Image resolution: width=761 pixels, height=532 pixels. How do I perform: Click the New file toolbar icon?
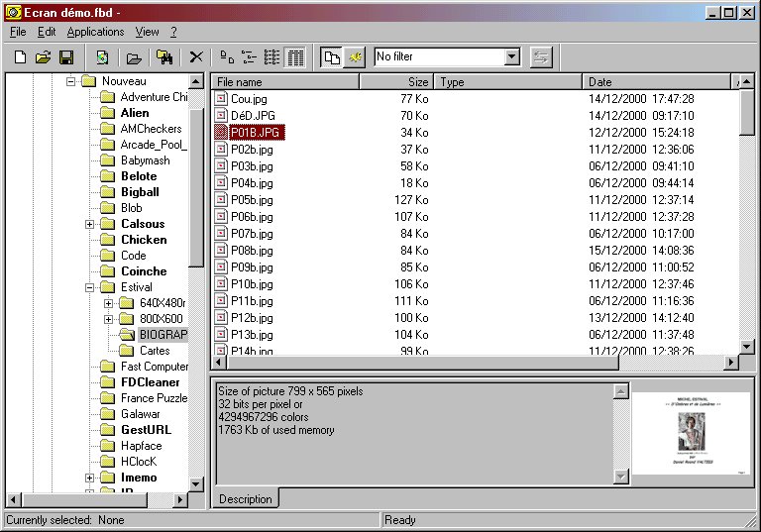20,57
